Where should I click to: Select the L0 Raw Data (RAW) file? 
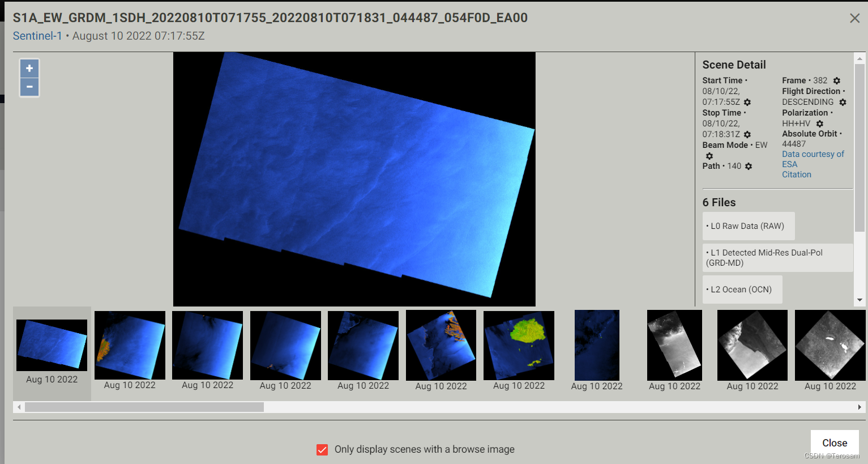(x=749, y=225)
